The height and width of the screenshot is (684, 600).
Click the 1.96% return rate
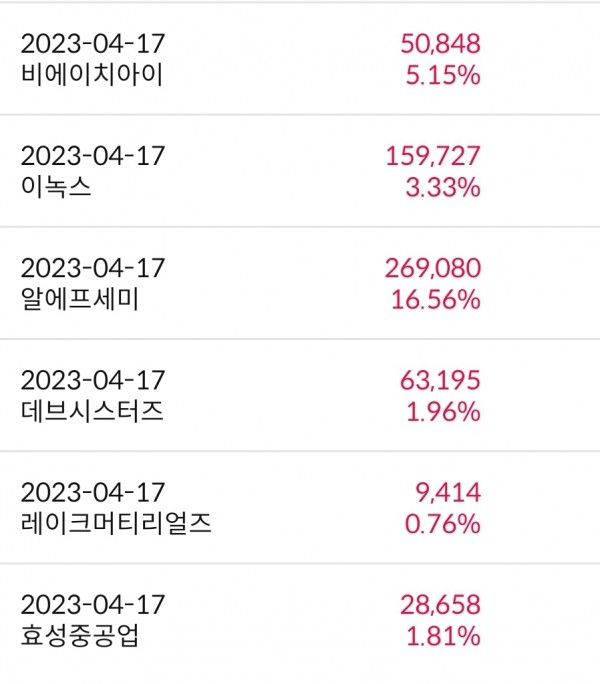tap(443, 410)
